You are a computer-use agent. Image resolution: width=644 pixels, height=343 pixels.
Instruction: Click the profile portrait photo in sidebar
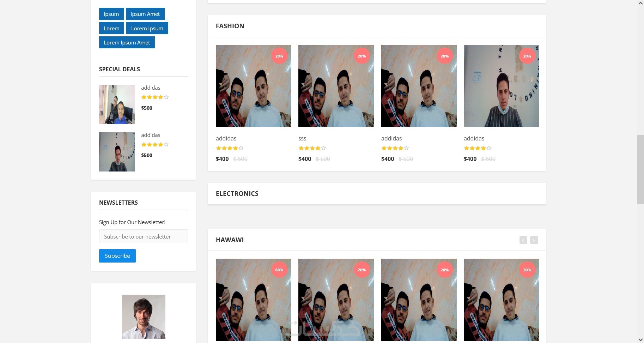tap(144, 317)
